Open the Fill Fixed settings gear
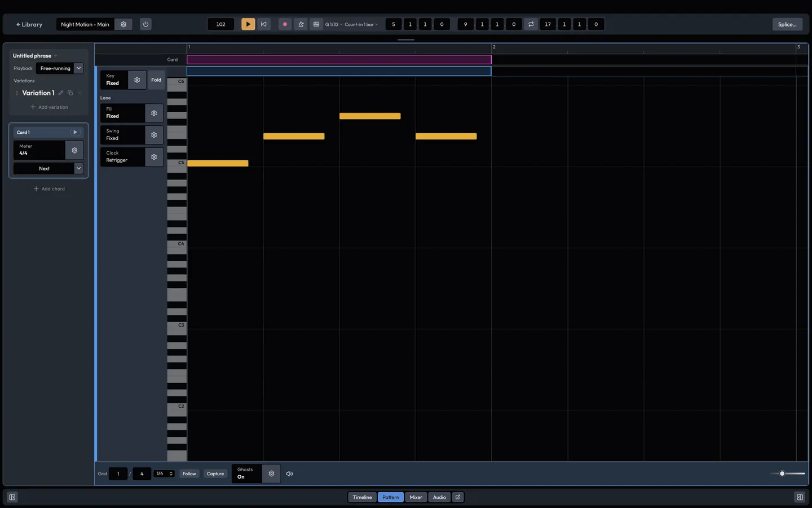The height and width of the screenshot is (508, 812). pyautogui.click(x=154, y=113)
